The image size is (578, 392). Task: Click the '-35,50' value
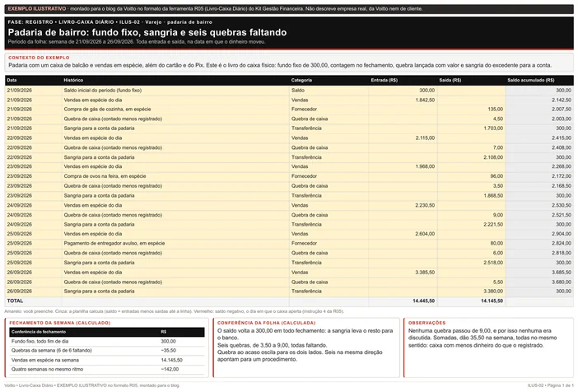click(x=169, y=351)
